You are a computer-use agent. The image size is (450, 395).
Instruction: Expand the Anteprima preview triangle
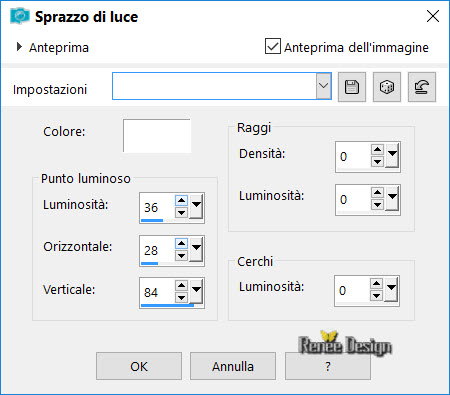(x=19, y=47)
